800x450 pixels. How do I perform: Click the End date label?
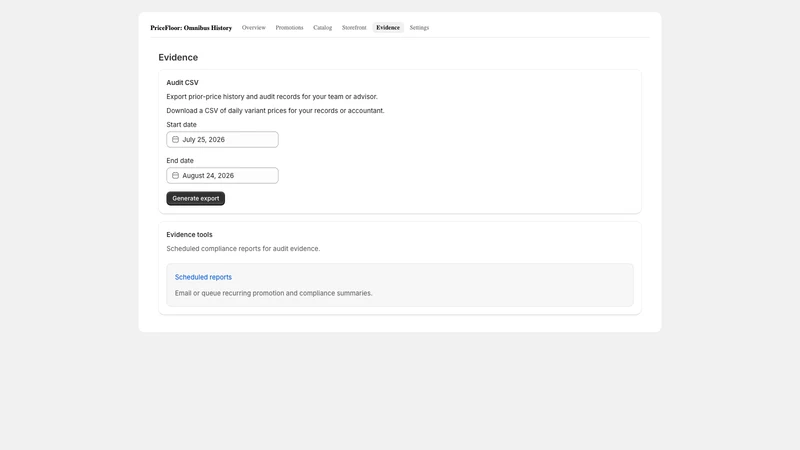coord(180,161)
